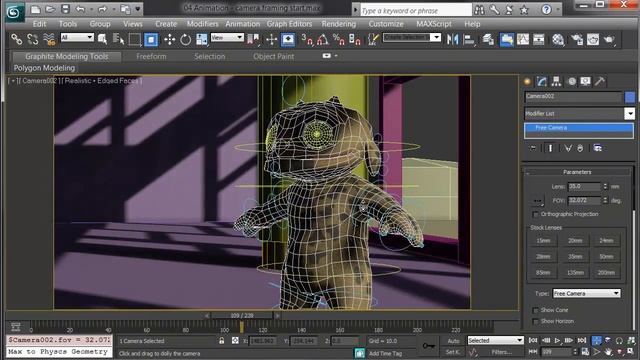Click the New Scene icon
The width and height of the screenshot is (640, 360).
[x=36, y=9]
